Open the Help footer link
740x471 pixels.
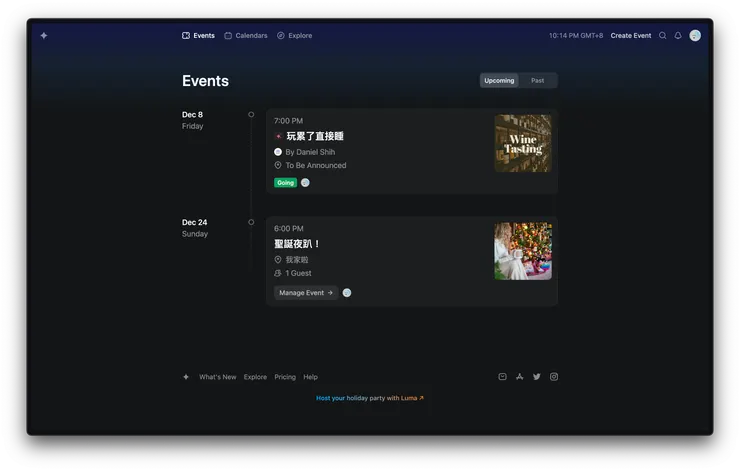[x=311, y=377]
